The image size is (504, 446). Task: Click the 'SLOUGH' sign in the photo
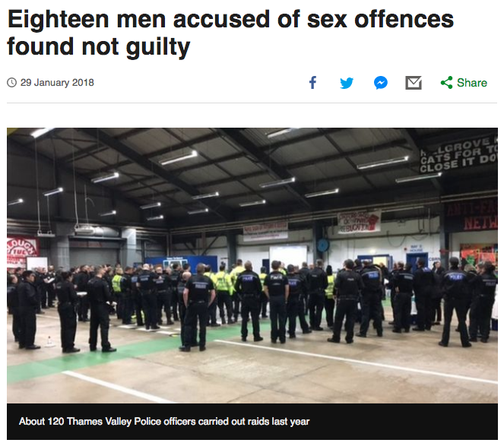23,249
